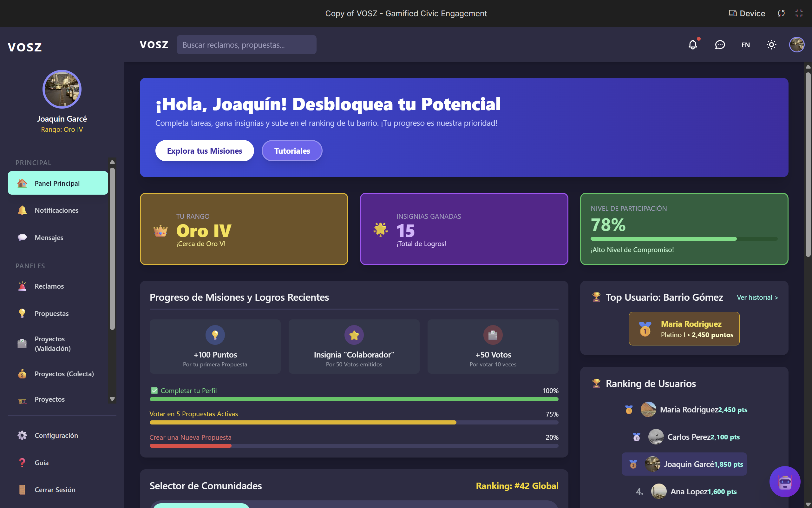Click the 78% participation progress bar
The image size is (812, 508).
684,238
